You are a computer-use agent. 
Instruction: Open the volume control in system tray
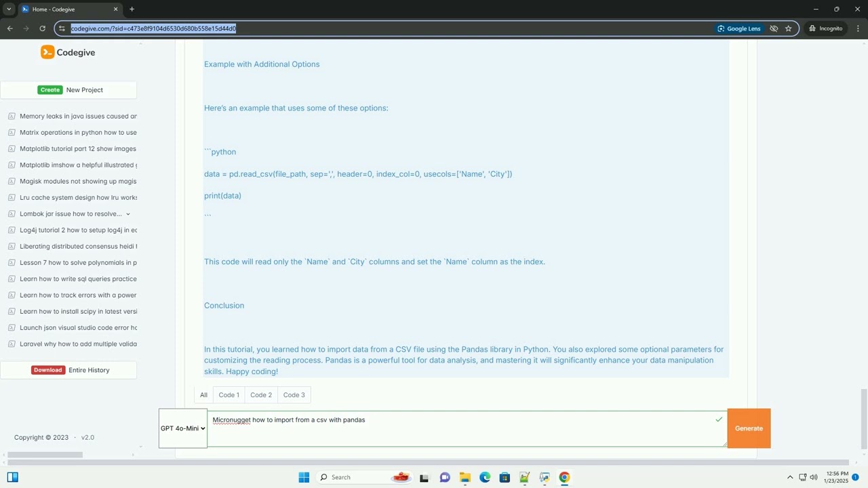click(x=814, y=477)
